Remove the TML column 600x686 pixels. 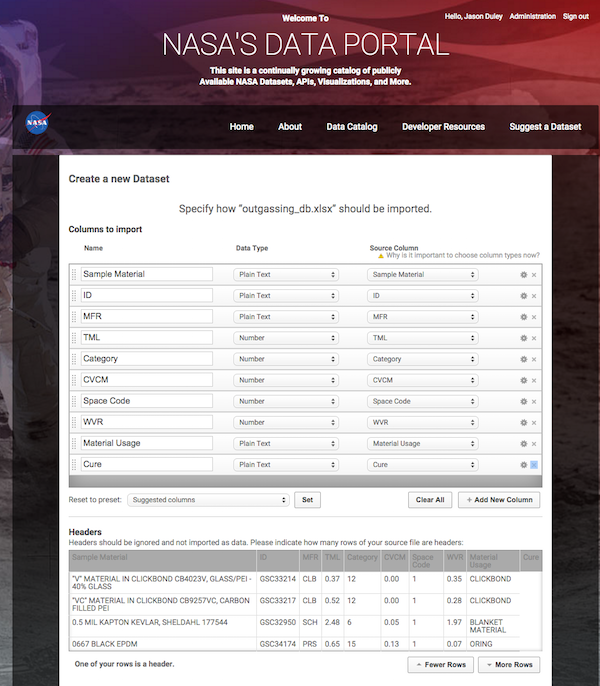tap(534, 338)
